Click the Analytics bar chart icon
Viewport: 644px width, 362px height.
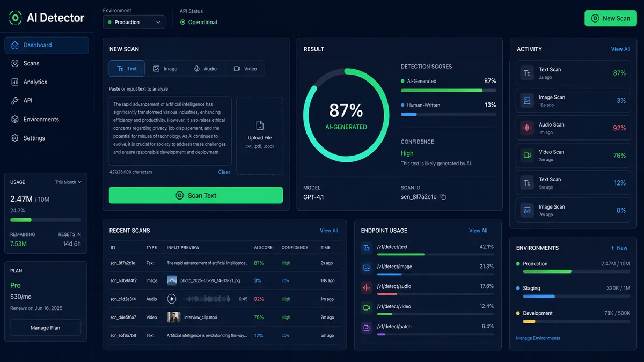(x=14, y=82)
